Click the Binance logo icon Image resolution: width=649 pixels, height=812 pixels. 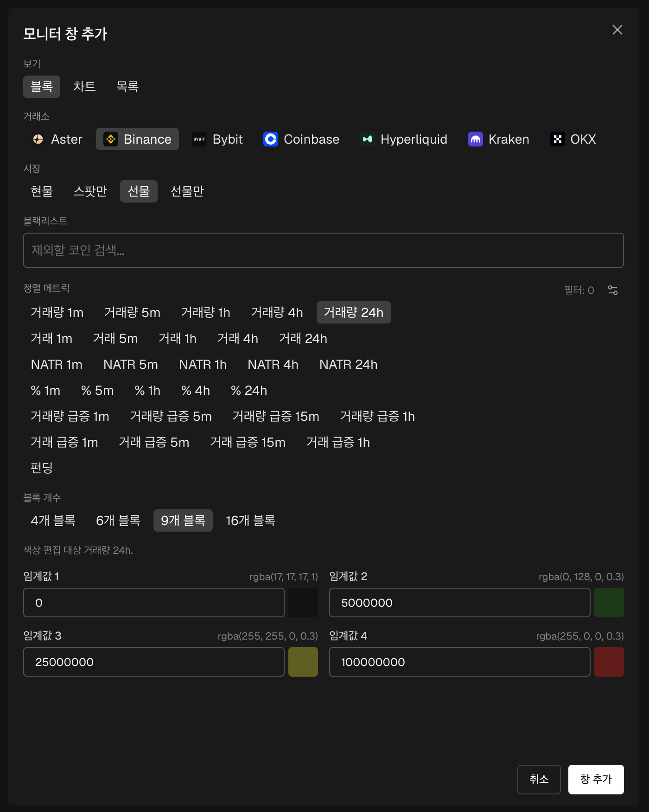(111, 139)
